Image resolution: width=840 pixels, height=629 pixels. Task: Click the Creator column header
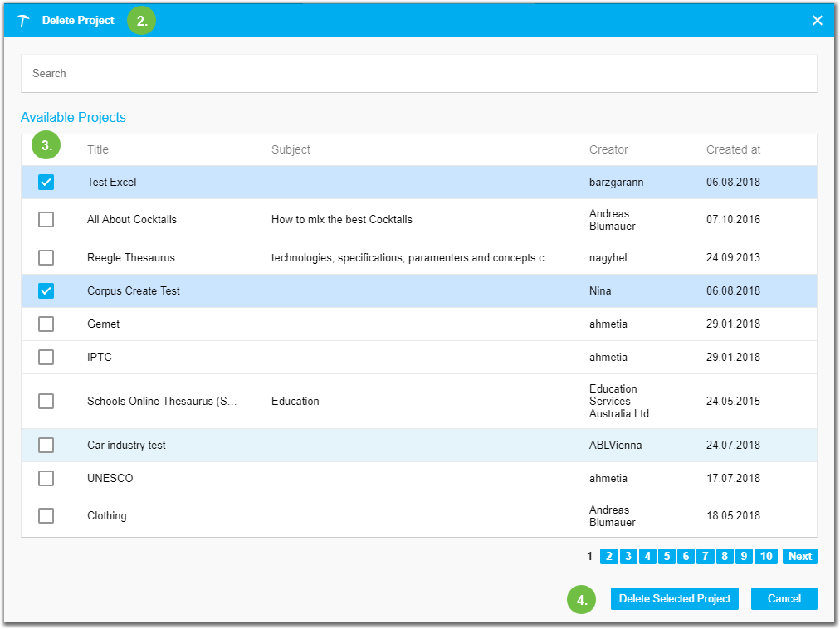[x=608, y=149]
